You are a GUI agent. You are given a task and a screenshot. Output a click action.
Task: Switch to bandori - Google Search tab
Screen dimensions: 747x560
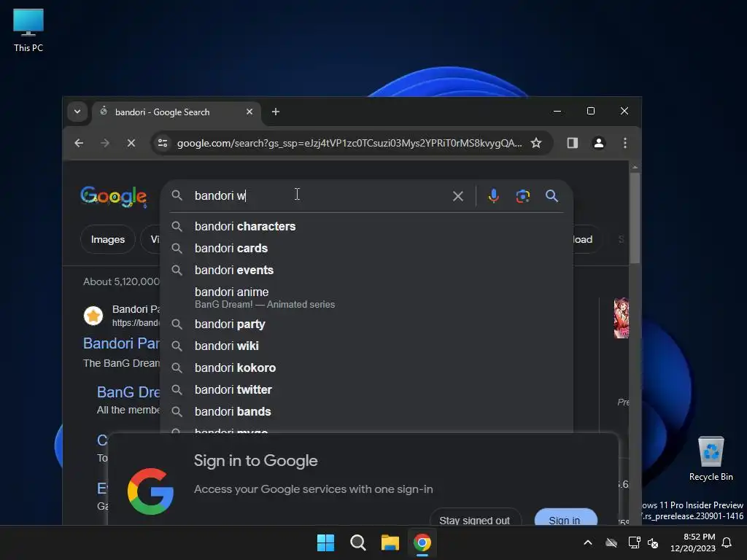point(175,112)
